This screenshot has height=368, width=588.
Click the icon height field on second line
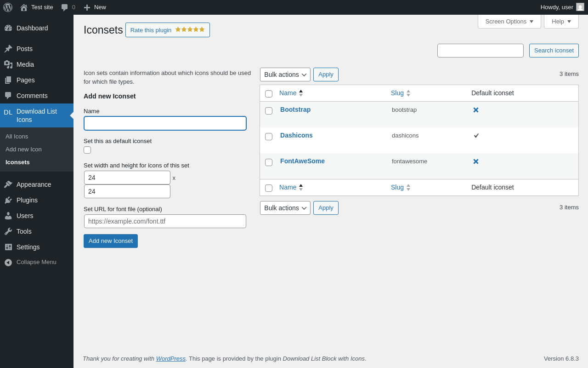click(x=127, y=191)
